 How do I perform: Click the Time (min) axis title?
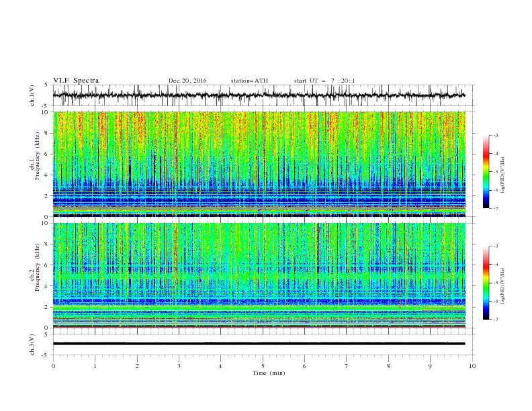coord(269,373)
